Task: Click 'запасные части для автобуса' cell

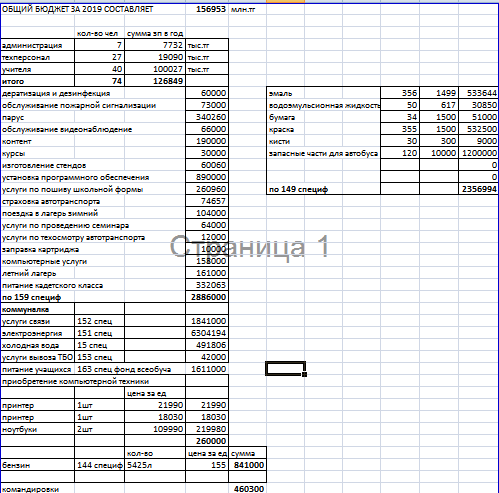Action: 324,153
